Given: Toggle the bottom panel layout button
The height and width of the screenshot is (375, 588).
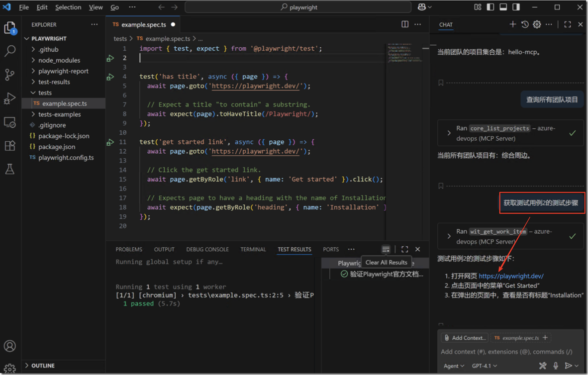Looking at the screenshot, I should pos(503,7).
